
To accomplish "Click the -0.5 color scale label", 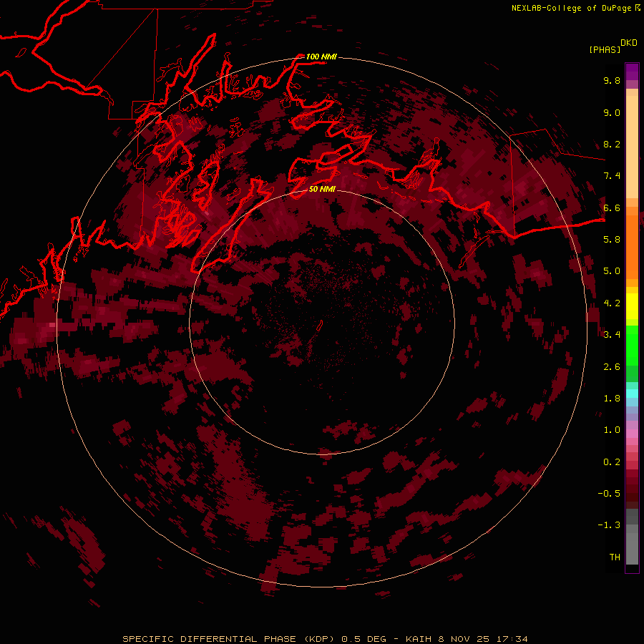I will [609, 494].
